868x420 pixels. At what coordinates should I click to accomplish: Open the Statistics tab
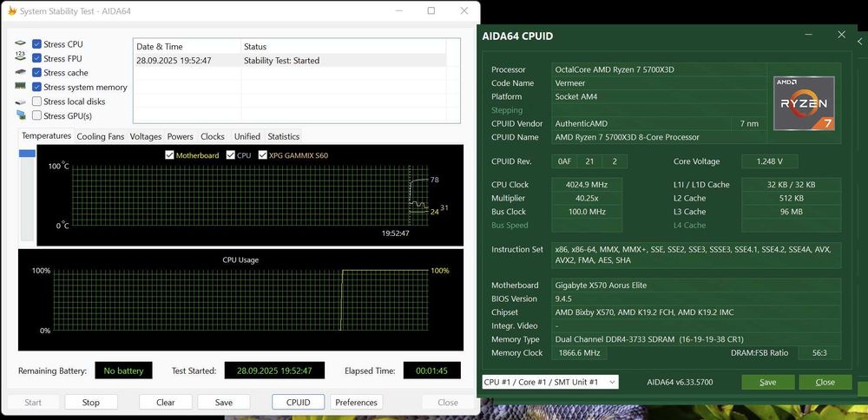click(284, 136)
